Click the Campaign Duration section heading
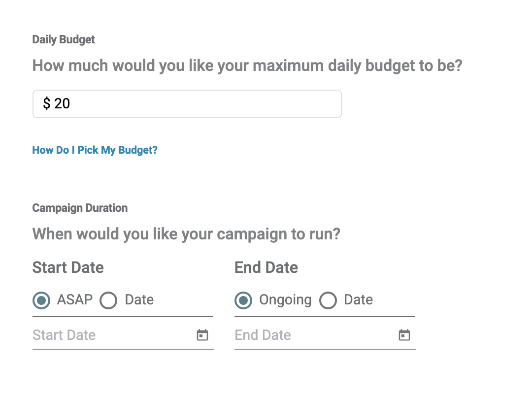Viewport: 532px width, 397px height. [80, 208]
